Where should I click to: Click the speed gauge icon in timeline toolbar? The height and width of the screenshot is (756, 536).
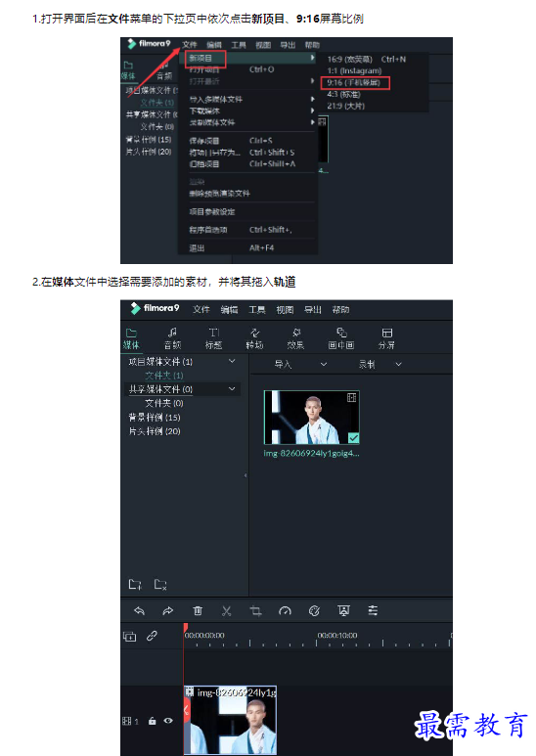tap(285, 611)
